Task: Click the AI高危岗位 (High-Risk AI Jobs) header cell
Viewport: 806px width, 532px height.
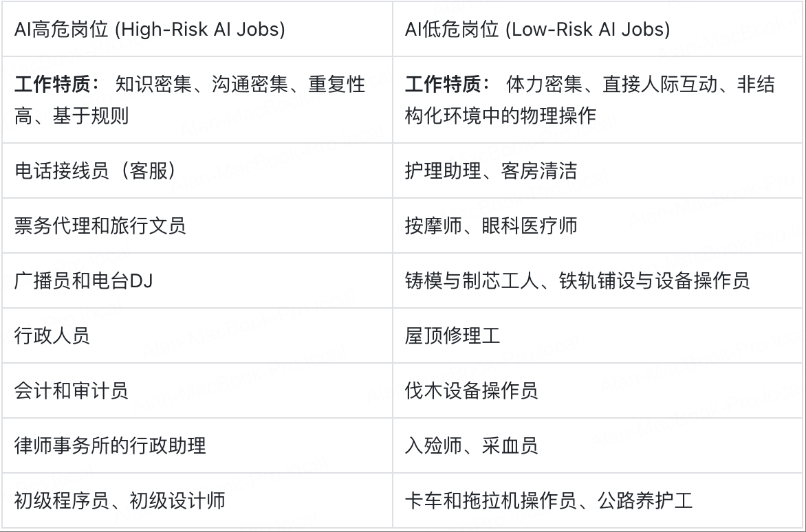Action: (x=197, y=30)
